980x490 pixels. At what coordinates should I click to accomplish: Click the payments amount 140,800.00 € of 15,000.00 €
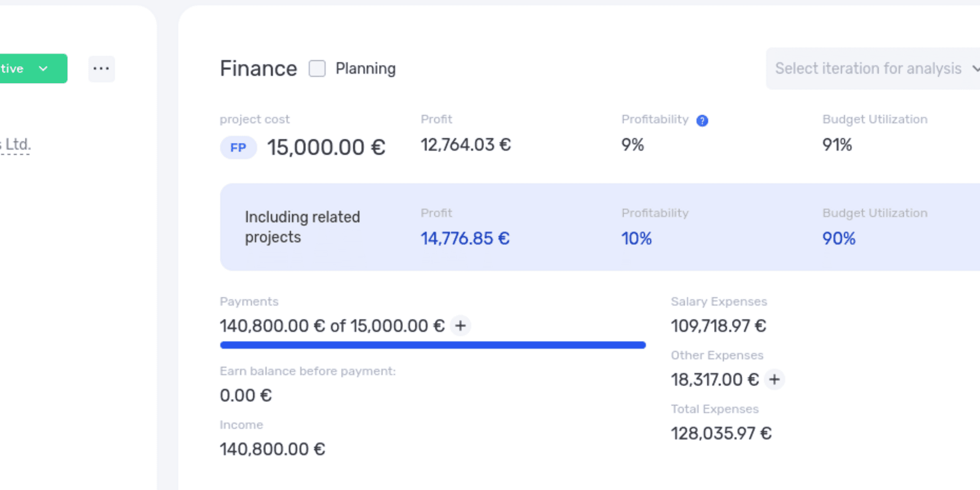point(332,326)
